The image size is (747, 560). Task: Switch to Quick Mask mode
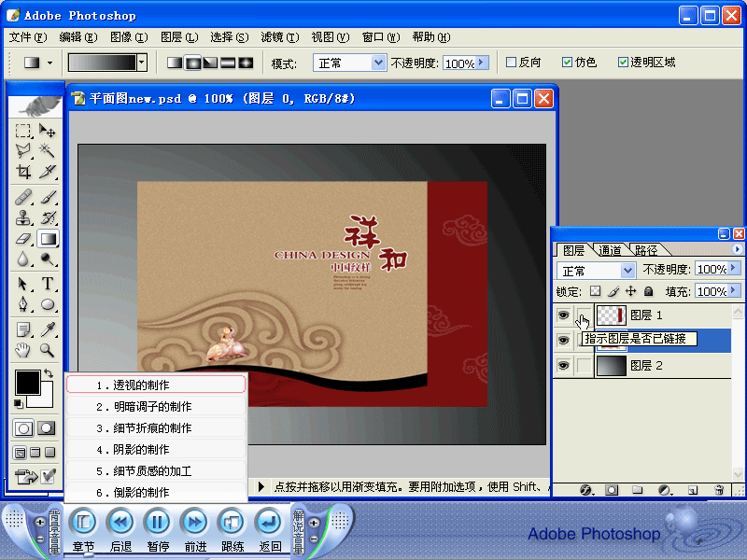coord(46,428)
